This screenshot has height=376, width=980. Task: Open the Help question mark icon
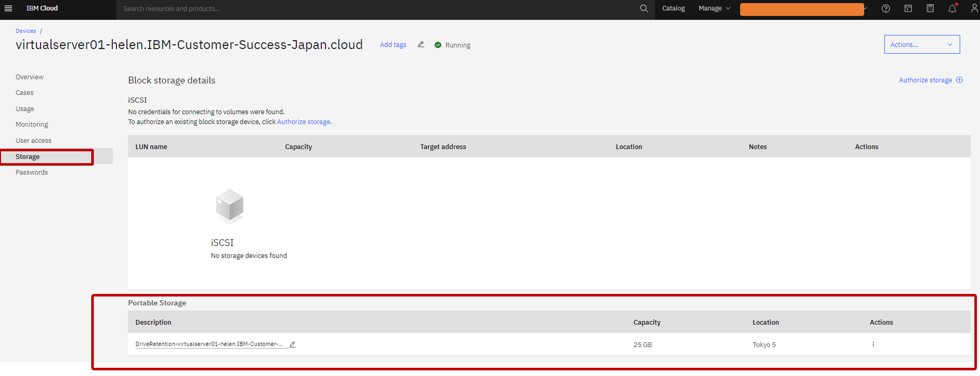(x=886, y=9)
